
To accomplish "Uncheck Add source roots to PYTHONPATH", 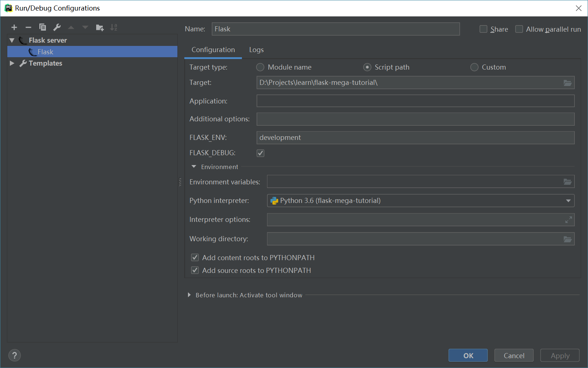I will point(195,270).
